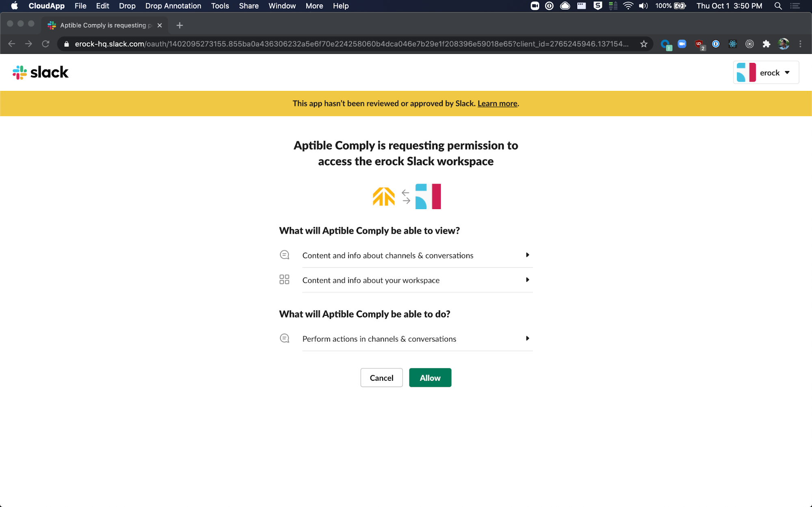Open the browser Extensions puzzle icon
Image resolution: width=812 pixels, height=507 pixels.
click(x=766, y=44)
